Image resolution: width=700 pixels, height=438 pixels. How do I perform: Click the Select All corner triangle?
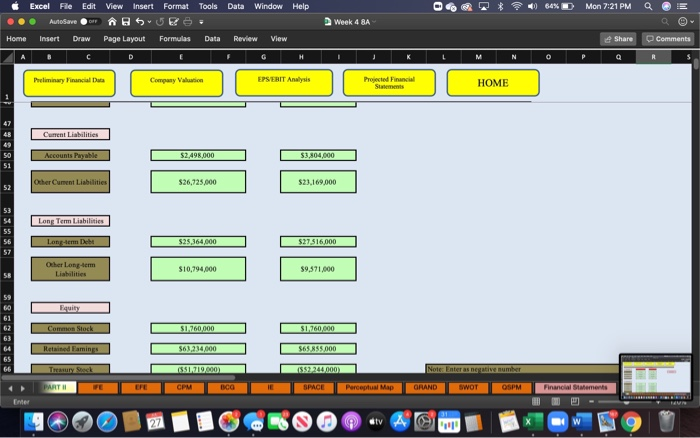coord(7,57)
